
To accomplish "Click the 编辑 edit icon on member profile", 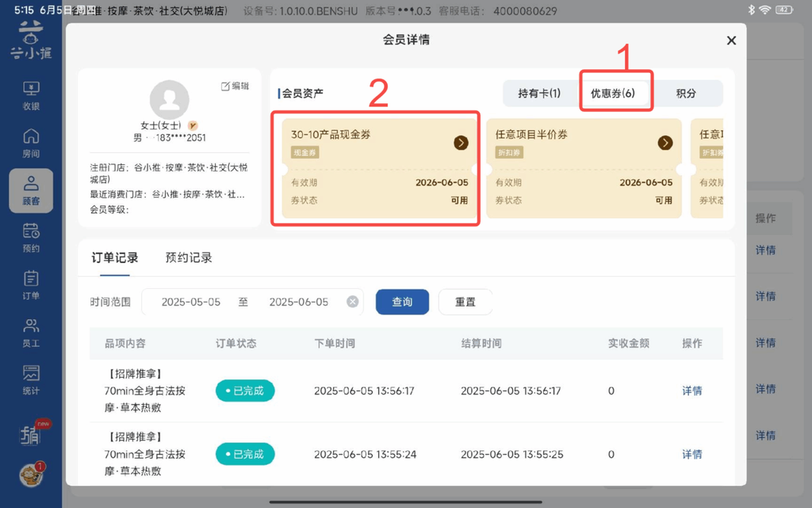I will click(x=235, y=86).
